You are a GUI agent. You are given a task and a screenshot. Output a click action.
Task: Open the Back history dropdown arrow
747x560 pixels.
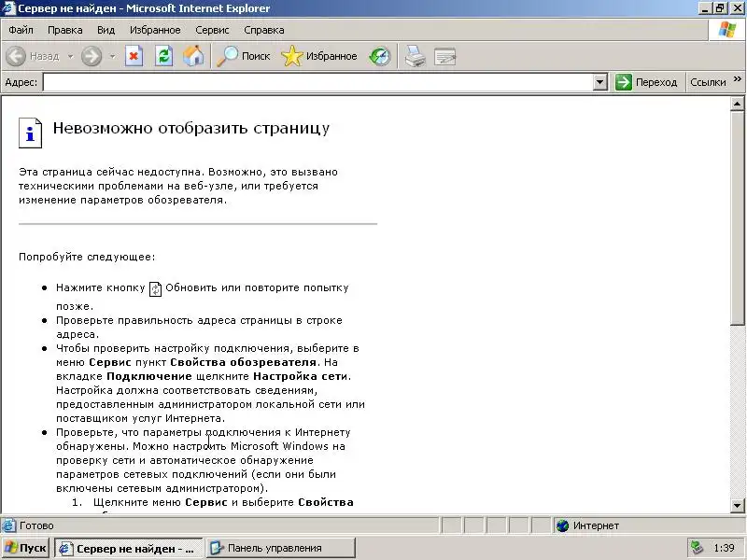tap(71, 56)
